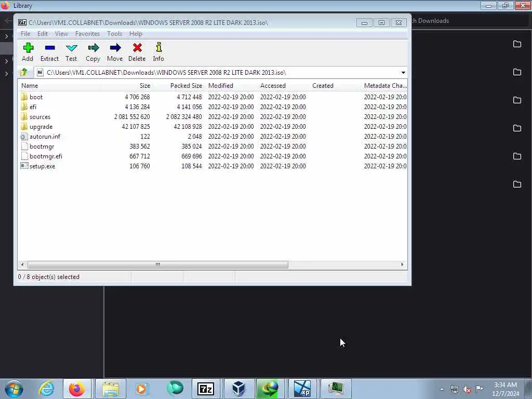Run the Test archive tool

(x=71, y=52)
